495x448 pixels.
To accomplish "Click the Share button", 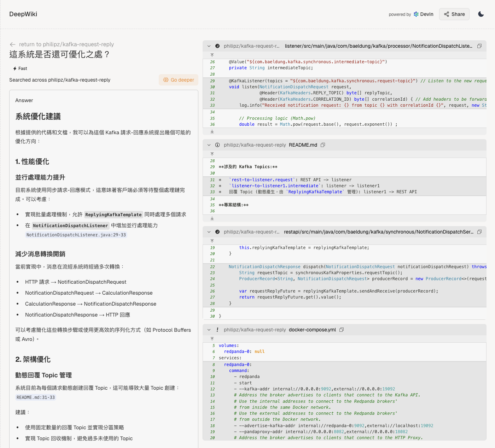I will coord(454,14).
